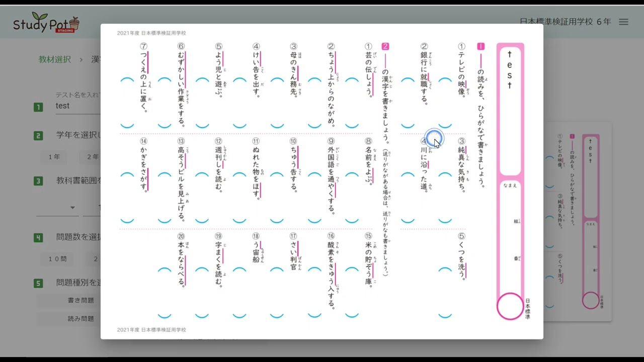Click school name 日本標準検証用学校 6年

[x=565, y=22]
